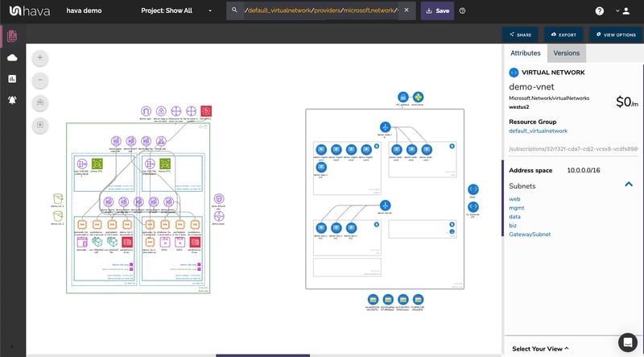Switch to the Versions tab
Image resolution: width=644 pixels, height=357 pixels.
coord(566,52)
